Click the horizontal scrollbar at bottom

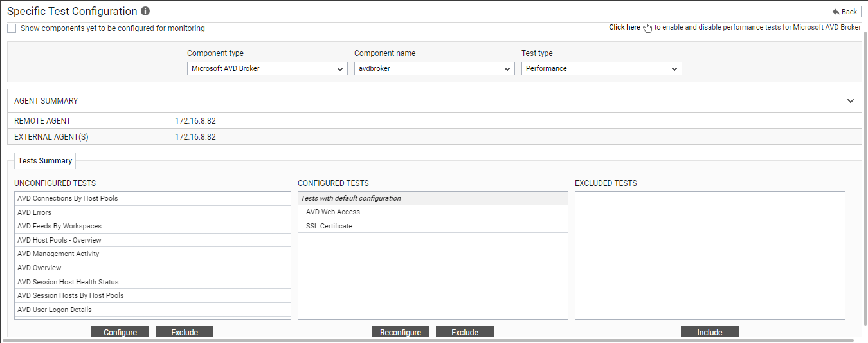pyautogui.click(x=428, y=340)
